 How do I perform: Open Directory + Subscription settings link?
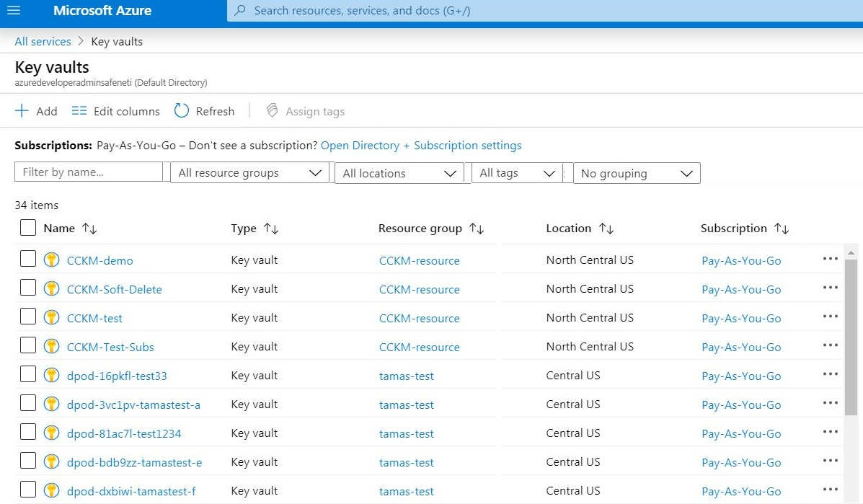pos(421,146)
